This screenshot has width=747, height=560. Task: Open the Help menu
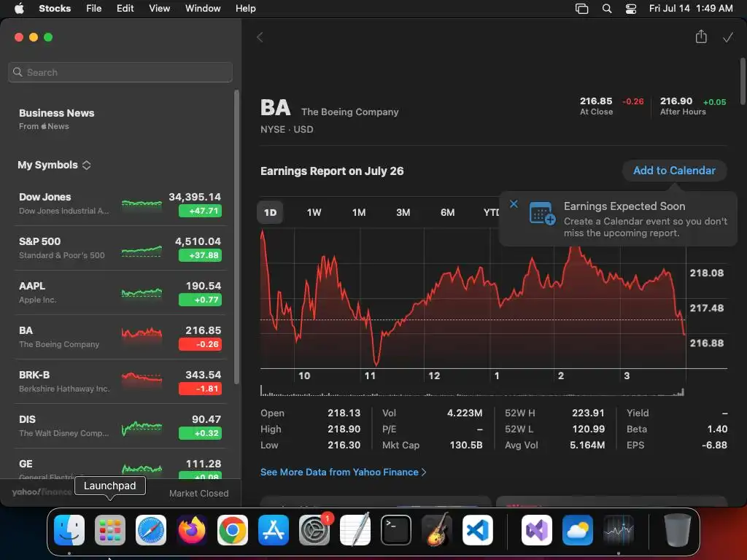246,9
